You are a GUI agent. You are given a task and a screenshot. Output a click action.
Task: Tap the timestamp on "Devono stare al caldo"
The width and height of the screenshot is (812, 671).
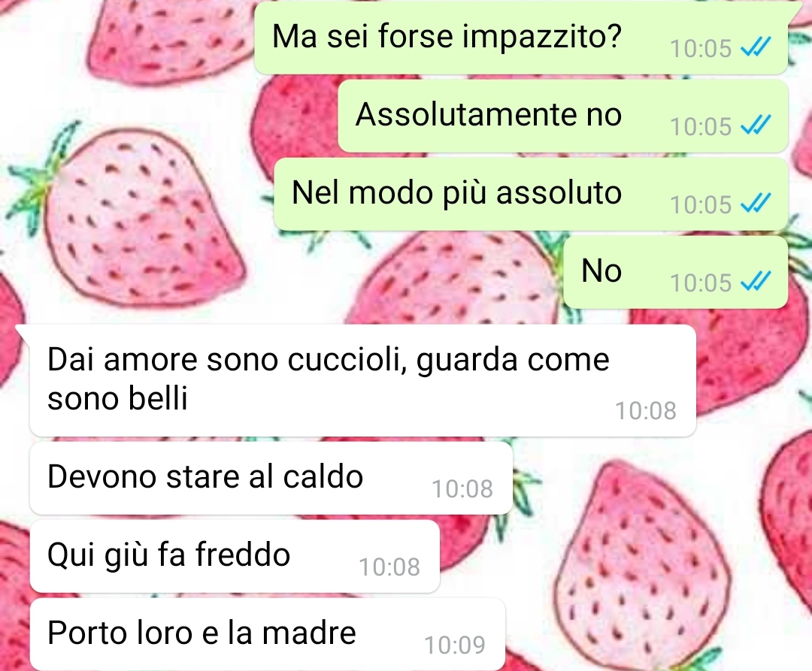pos(462,489)
